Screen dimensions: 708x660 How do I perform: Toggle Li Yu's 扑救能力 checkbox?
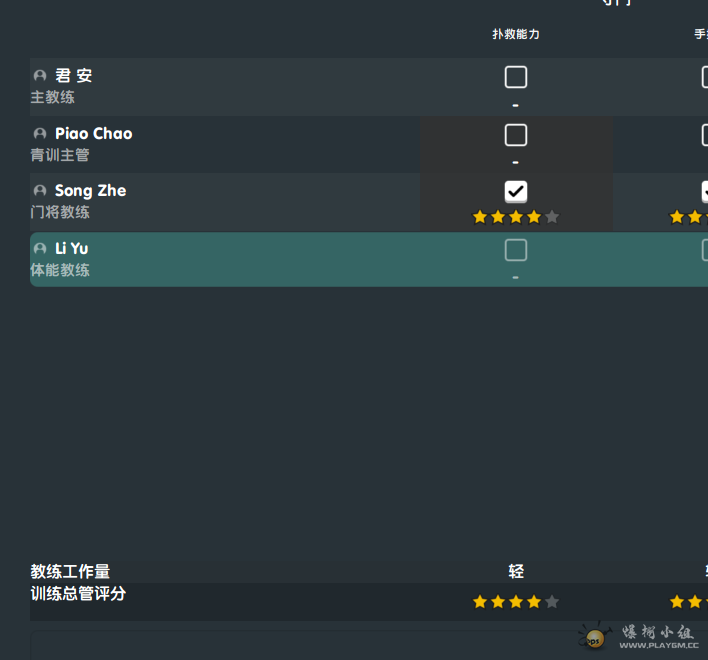point(516,250)
